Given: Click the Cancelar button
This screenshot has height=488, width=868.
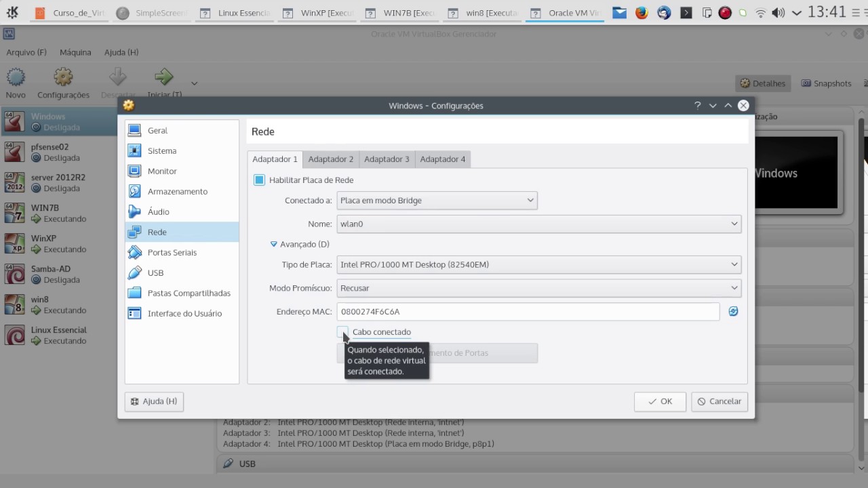Looking at the screenshot, I should [719, 401].
